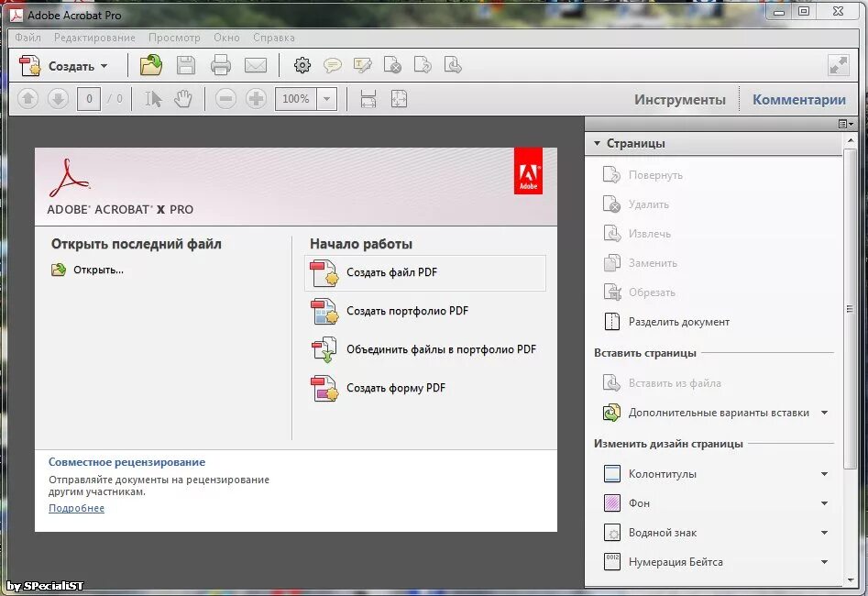Screen dimensions: 868x596
Task: Click the fit width scrolling icon
Action: tap(368, 99)
